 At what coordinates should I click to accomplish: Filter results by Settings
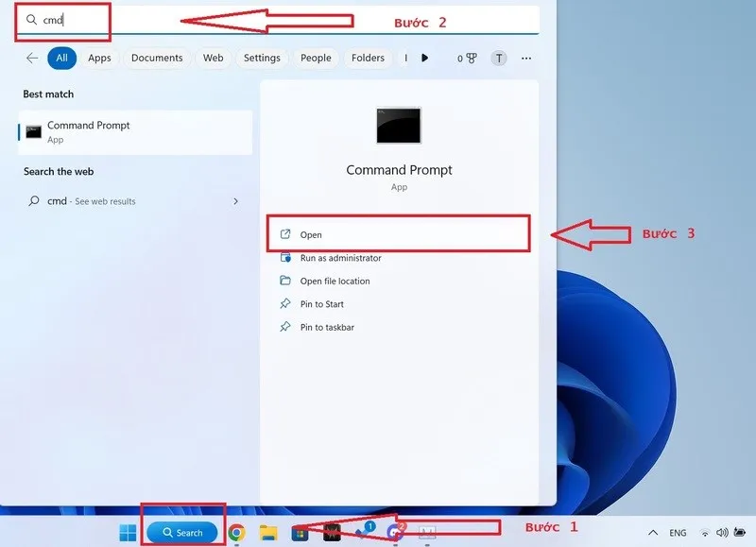click(x=262, y=58)
